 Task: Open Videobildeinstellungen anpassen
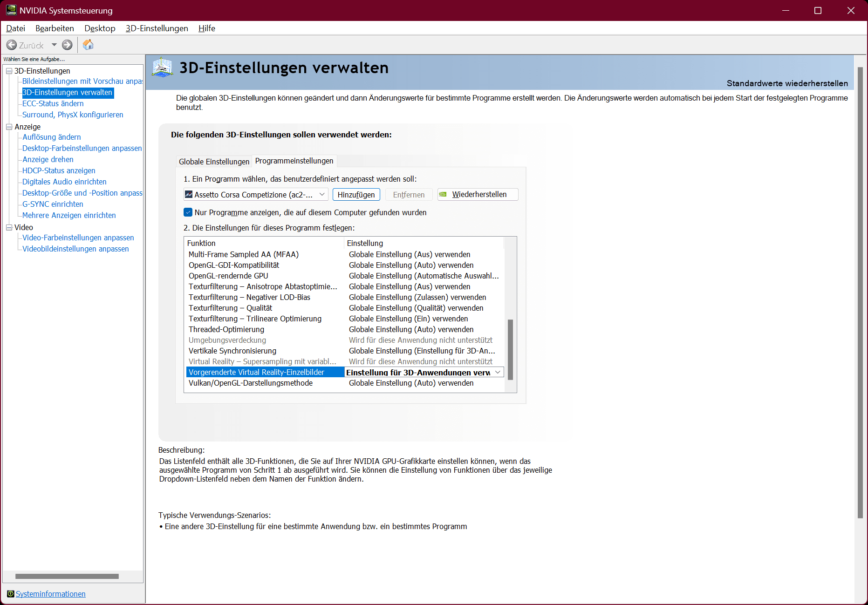tap(75, 249)
